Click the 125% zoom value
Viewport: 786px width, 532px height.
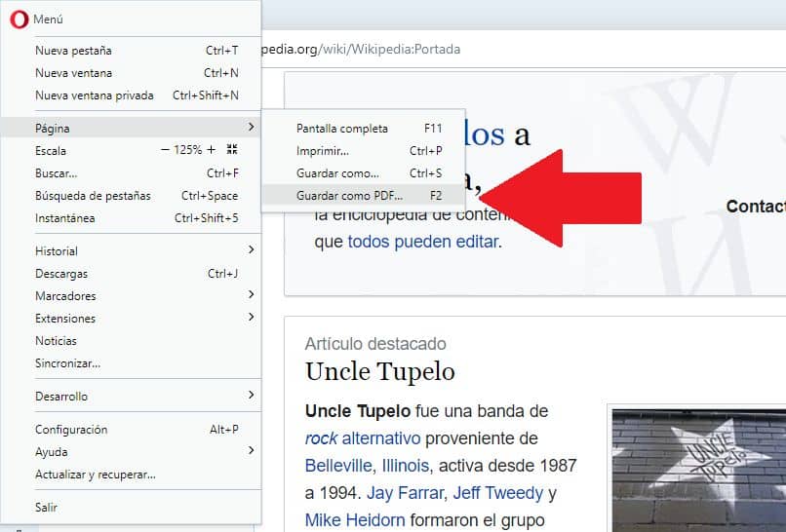(187, 150)
